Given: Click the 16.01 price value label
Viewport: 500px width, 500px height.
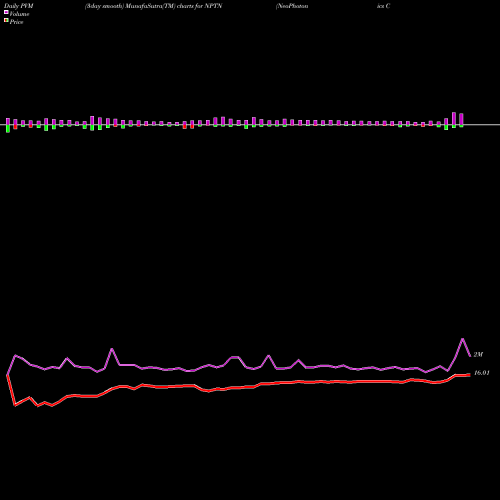Looking at the screenshot, I should pos(482,373).
